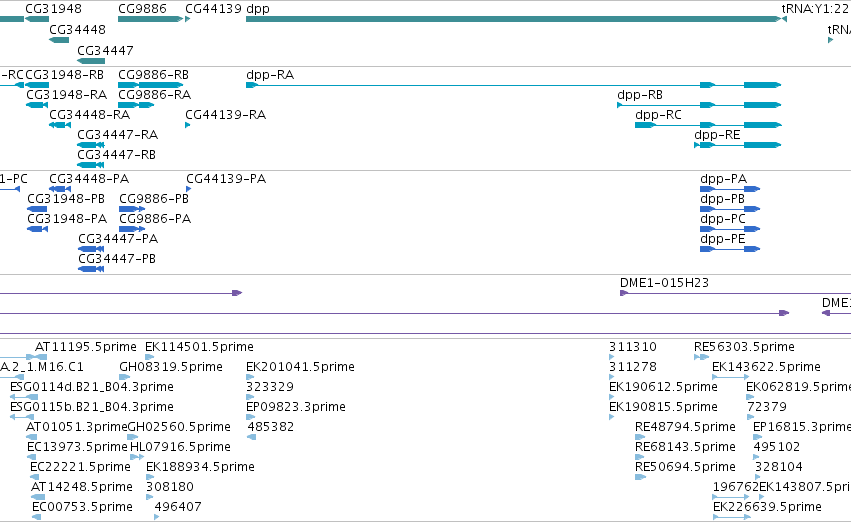Click the dpp-RC transcript

point(708,125)
